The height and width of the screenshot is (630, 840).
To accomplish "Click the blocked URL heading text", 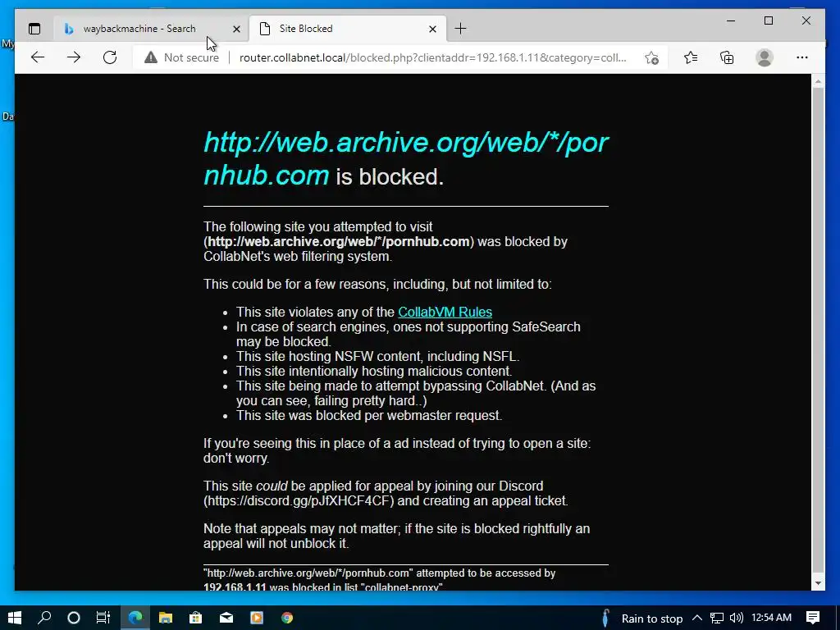I will click(x=405, y=158).
